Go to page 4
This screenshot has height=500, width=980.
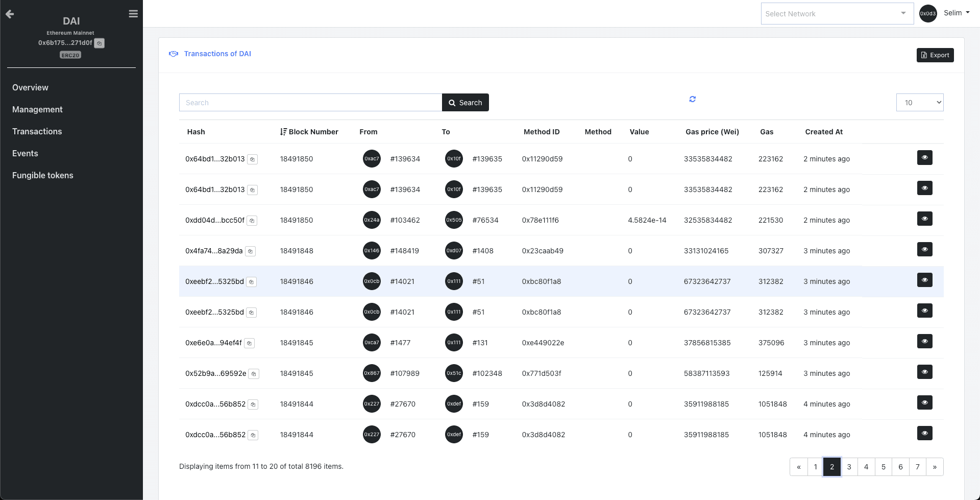tap(866, 467)
